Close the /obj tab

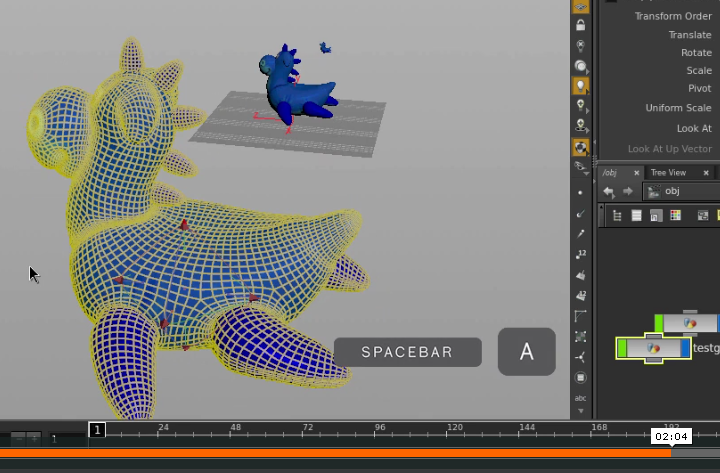(x=636, y=173)
